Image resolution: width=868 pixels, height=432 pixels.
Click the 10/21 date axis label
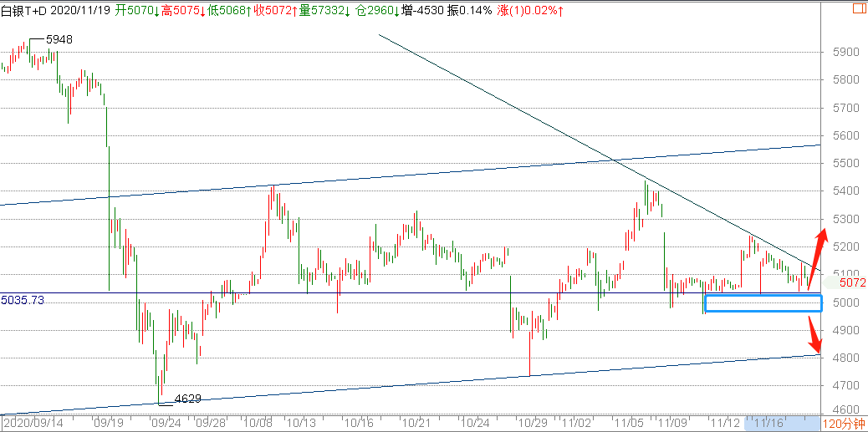tap(416, 424)
